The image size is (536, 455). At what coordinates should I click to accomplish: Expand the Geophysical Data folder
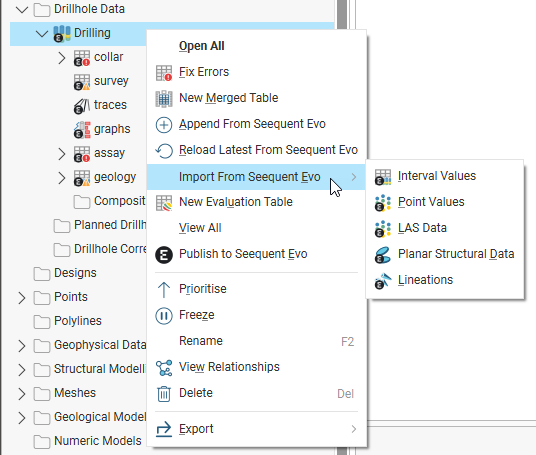pyautogui.click(x=22, y=346)
